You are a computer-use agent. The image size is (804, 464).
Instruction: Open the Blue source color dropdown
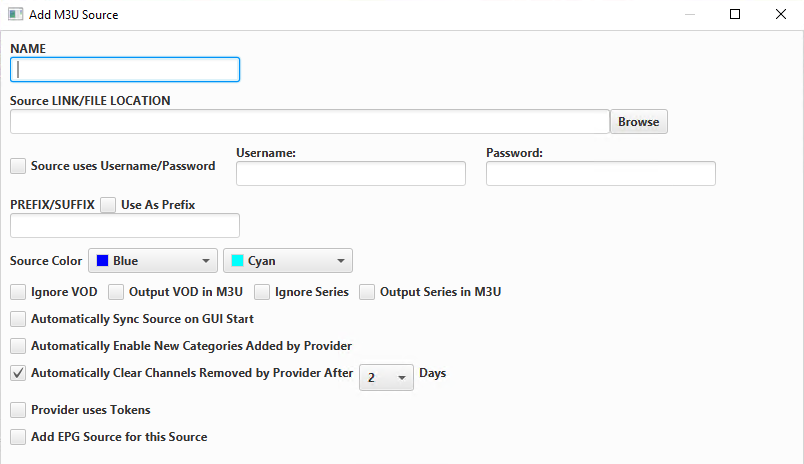(x=153, y=261)
